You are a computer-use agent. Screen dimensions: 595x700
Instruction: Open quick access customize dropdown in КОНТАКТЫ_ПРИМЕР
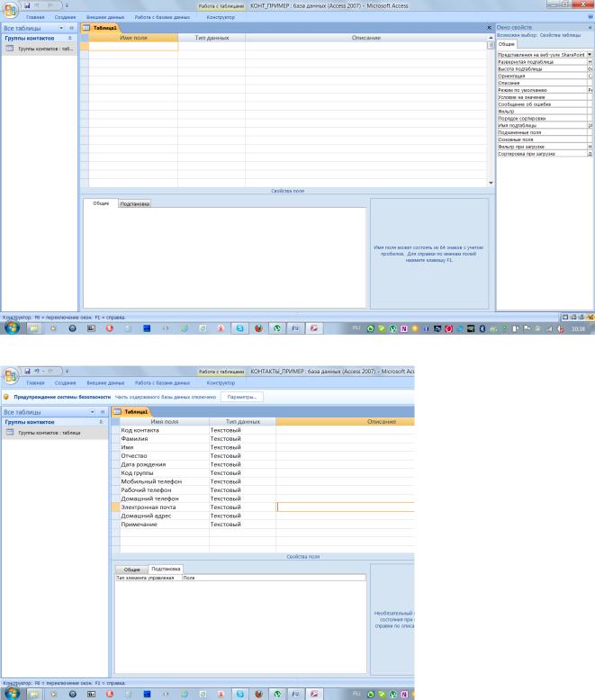[67, 371]
